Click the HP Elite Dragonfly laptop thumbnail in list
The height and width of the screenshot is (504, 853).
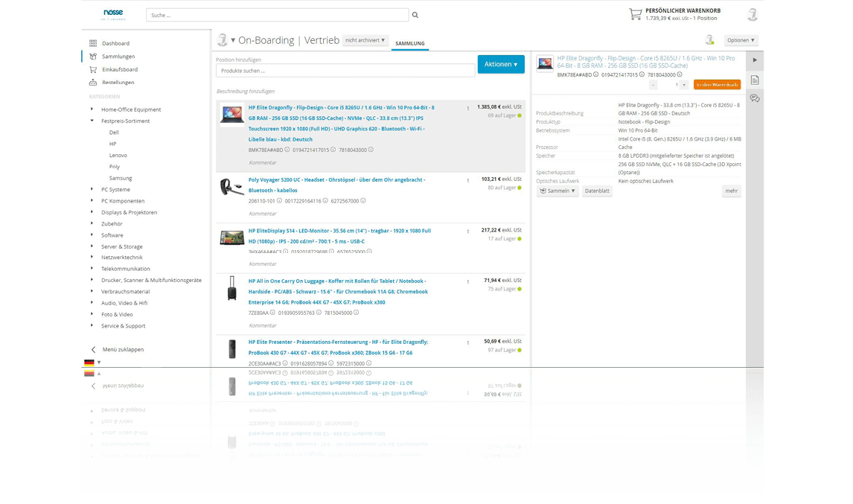pos(231,115)
